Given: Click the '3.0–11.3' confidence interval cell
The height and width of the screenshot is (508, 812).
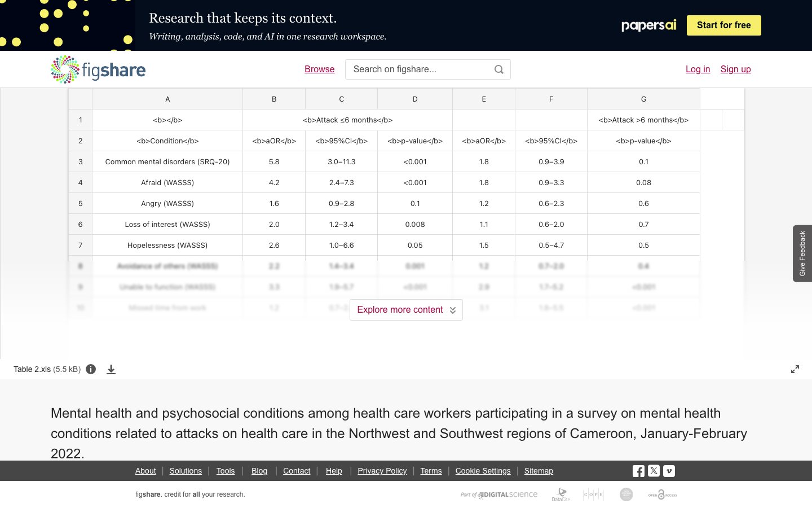Looking at the screenshot, I should coord(342,161).
